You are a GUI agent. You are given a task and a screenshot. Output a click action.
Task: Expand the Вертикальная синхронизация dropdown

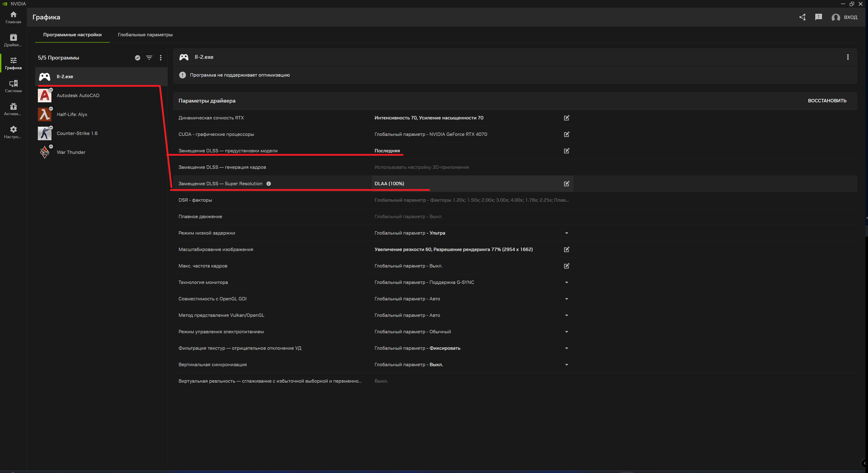(x=566, y=365)
